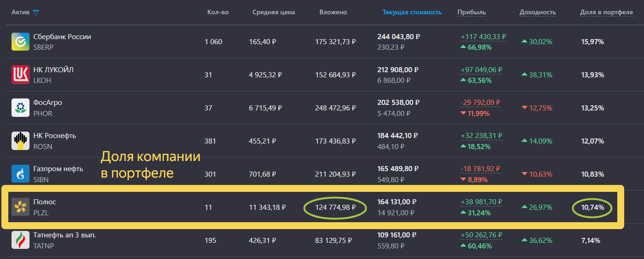Click the Доходность column header
Viewport: 644px width, 259px height.
[537, 12]
